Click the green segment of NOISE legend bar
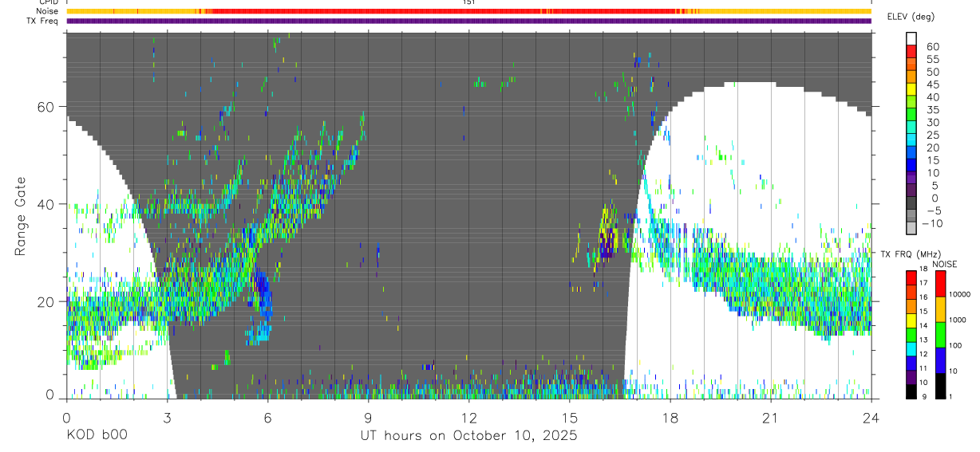 [941, 333]
